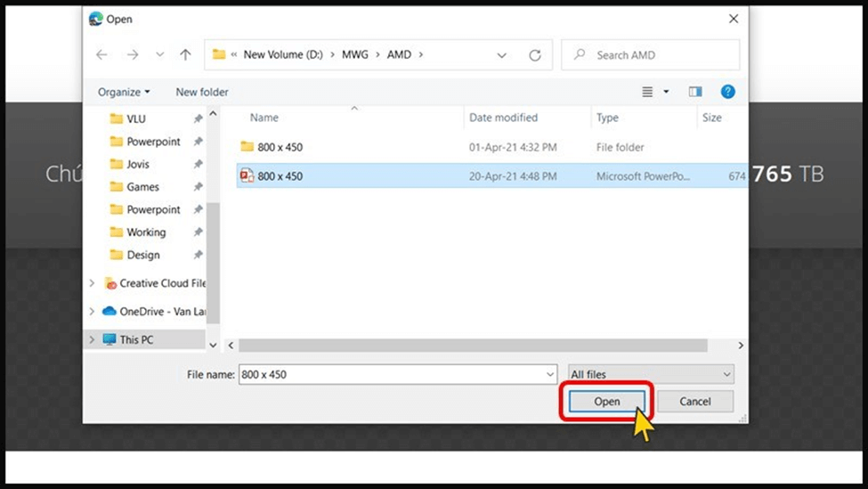The image size is (868, 489).
Task: Open the Games pinned folder
Action: pyautogui.click(x=142, y=187)
